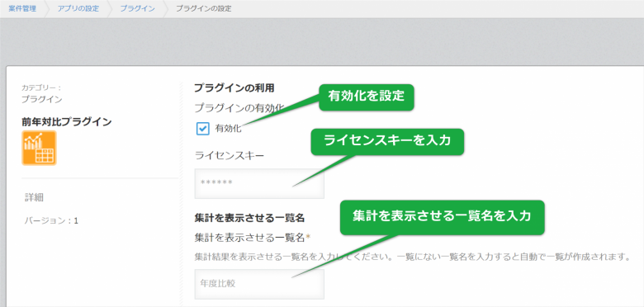
Task: Select プラグインの設定 breadcrumb item
Action: point(203,8)
